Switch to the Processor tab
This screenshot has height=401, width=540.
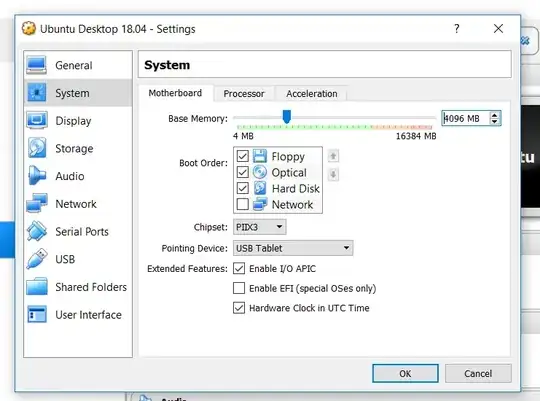coord(244,94)
